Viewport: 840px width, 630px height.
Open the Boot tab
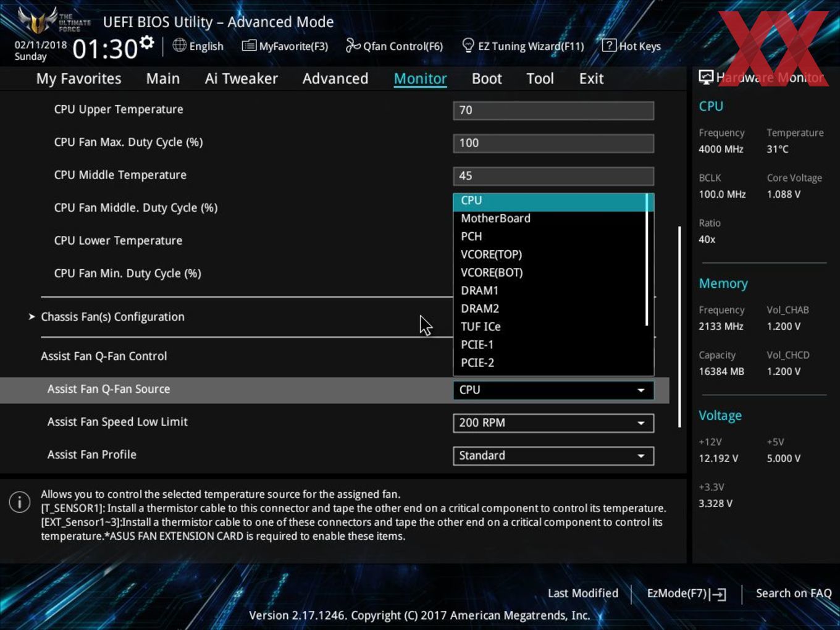pyautogui.click(x=487, y=78)
